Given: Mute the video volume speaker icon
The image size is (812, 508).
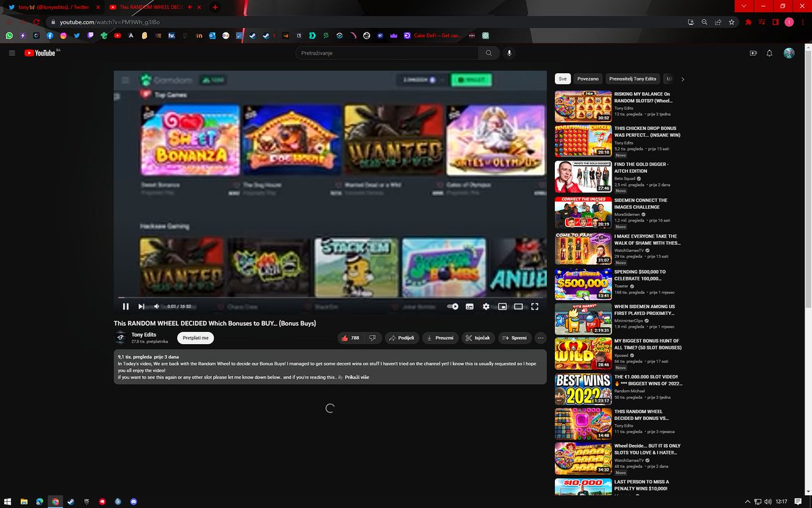Looking at the screenshot, I should [157, 306].
